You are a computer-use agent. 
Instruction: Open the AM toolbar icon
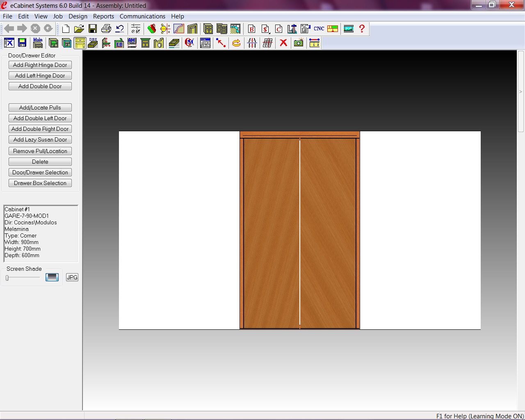click(132, 43)
